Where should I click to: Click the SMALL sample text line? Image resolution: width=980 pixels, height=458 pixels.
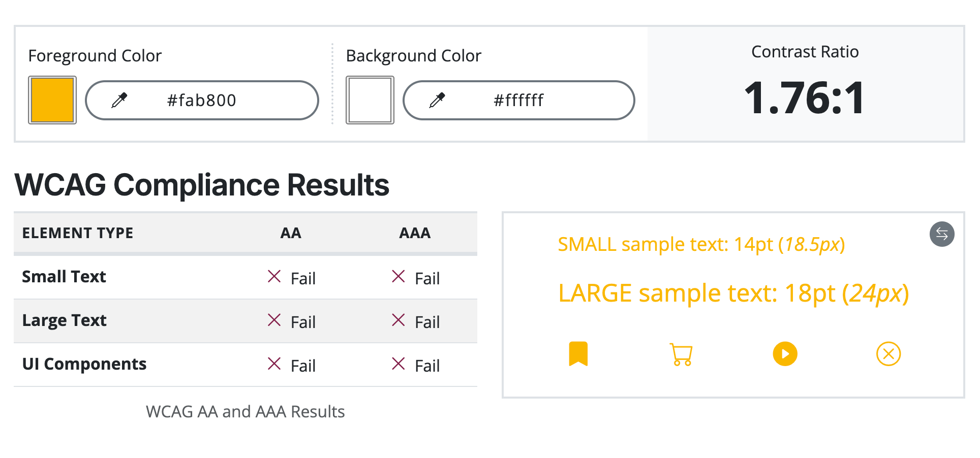[701, 245]
